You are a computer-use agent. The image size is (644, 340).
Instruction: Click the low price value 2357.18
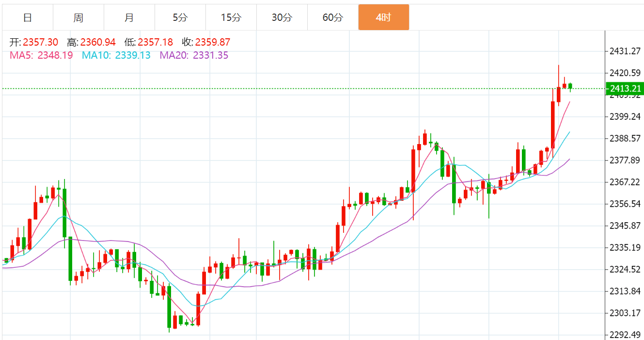155,43
